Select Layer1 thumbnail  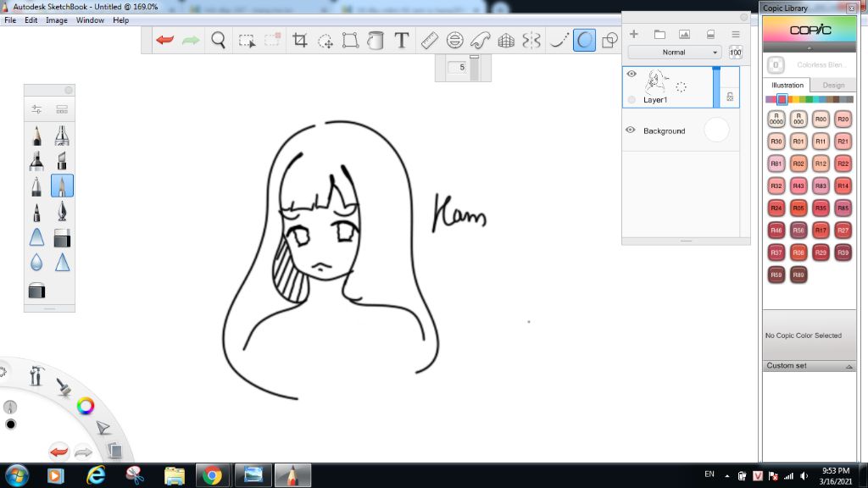(657, 81)
